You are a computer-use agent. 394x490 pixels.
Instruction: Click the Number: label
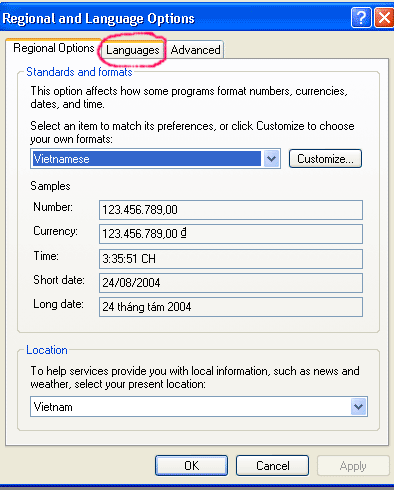(53, 207)
